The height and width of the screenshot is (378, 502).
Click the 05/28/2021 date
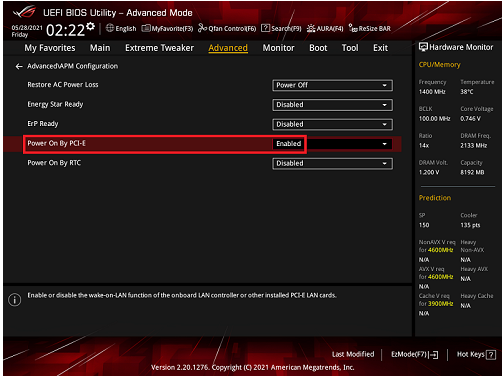[x=27, y=27]
